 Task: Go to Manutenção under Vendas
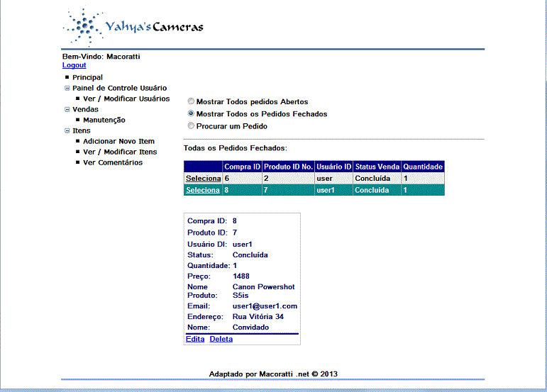coord(104,120)
